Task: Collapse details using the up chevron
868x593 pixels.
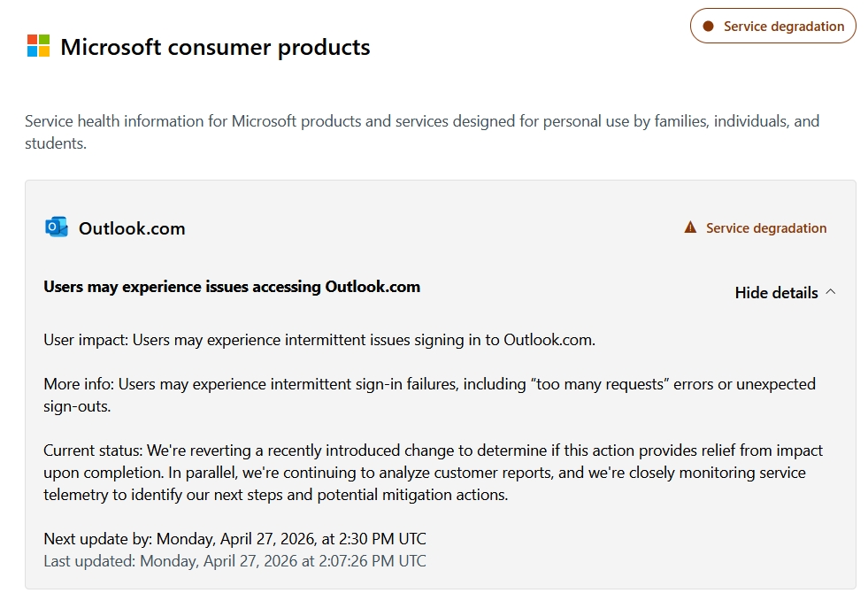Action: (x=830, y=292)
